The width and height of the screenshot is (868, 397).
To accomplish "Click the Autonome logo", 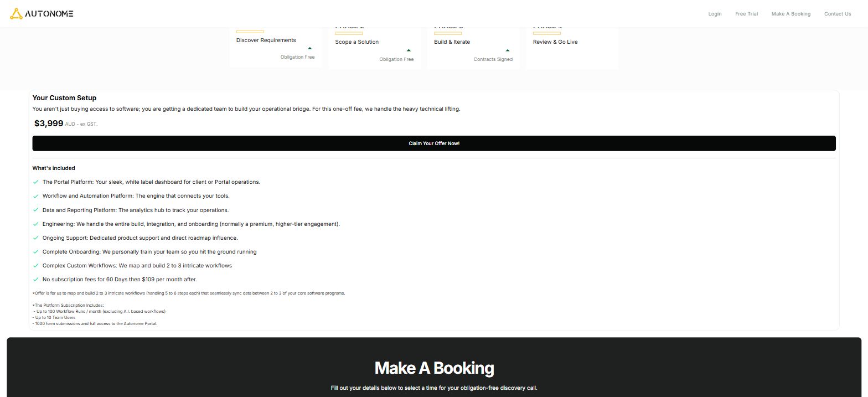I will tap(42, 14).
